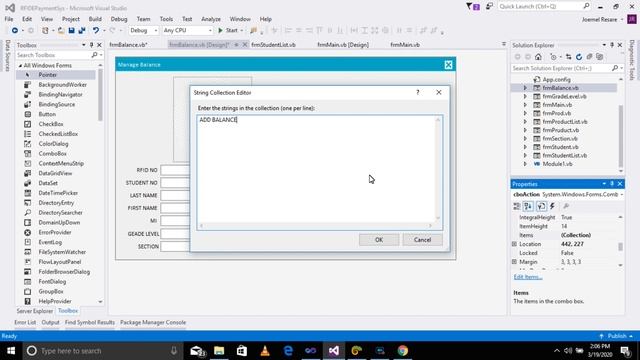Open Package Manager Console tab
640x360 pixels.
153,322
